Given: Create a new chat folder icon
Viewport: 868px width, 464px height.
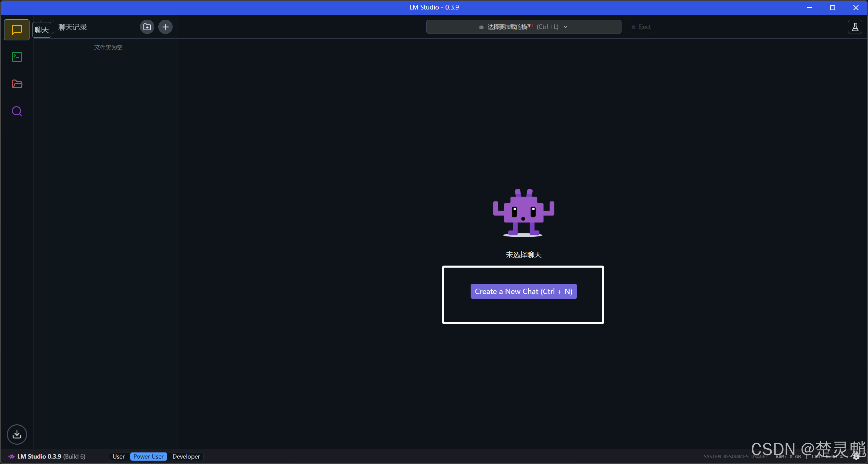Looking at the screenshot, I should pos(147,27).
